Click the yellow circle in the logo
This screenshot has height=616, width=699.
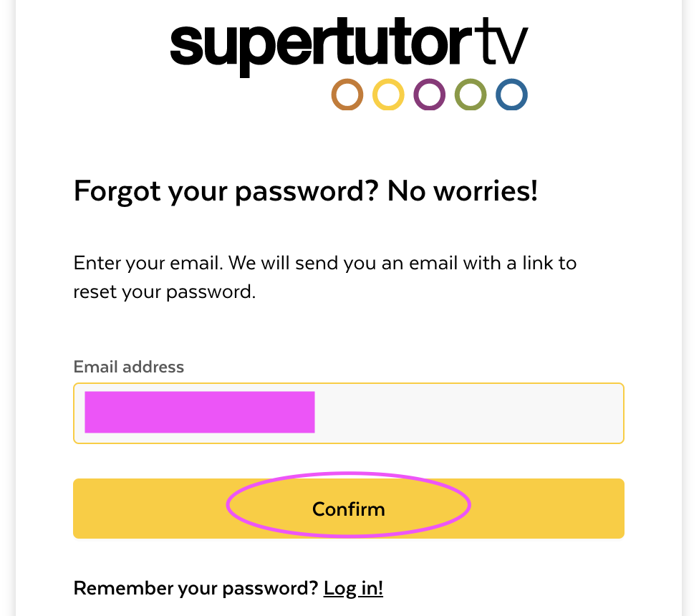[388, 95]
